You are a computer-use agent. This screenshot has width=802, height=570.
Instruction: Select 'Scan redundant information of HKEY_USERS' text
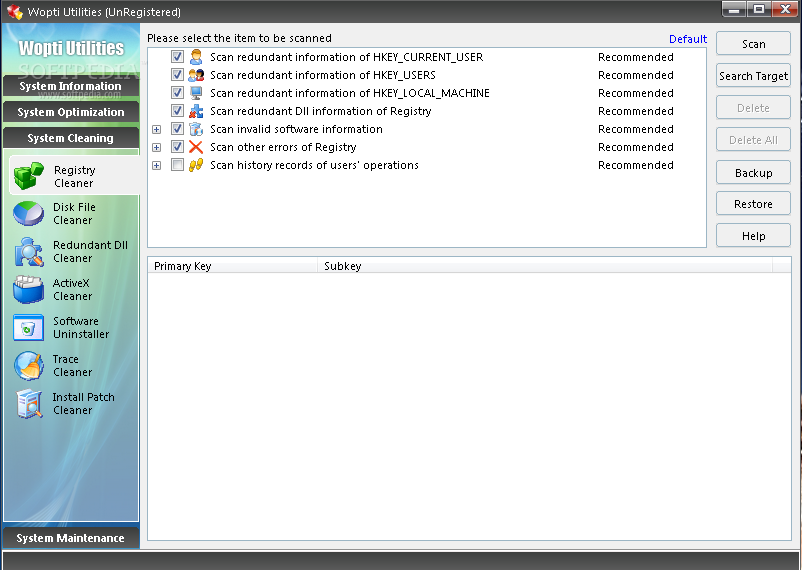(323, 75)
